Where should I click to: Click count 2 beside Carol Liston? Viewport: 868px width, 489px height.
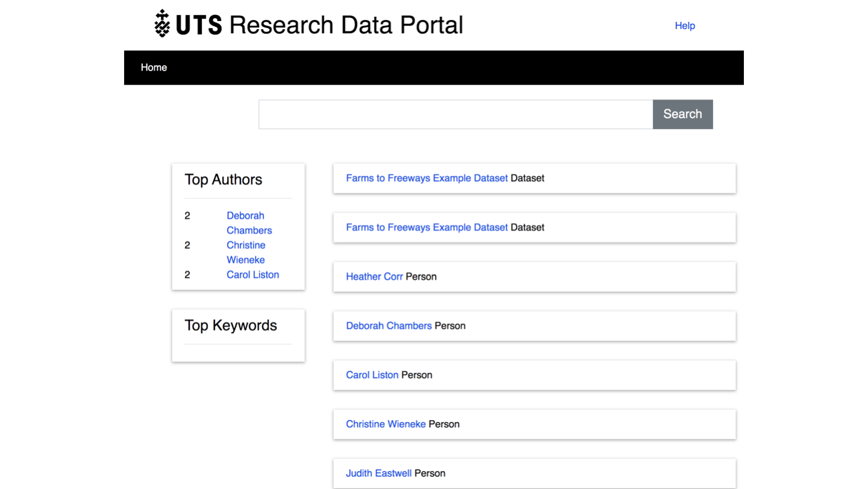coord(187,275)
